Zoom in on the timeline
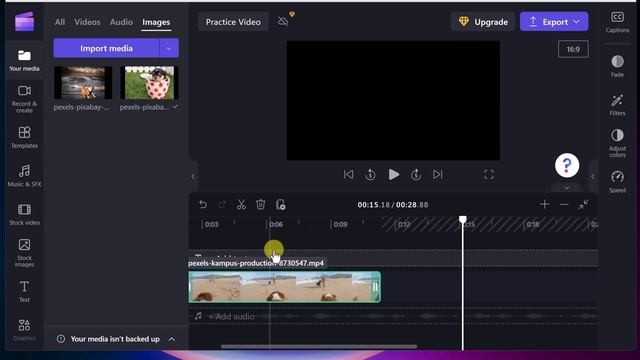Image resolution: width=640 pixels, height=360 pixels. 544,204
